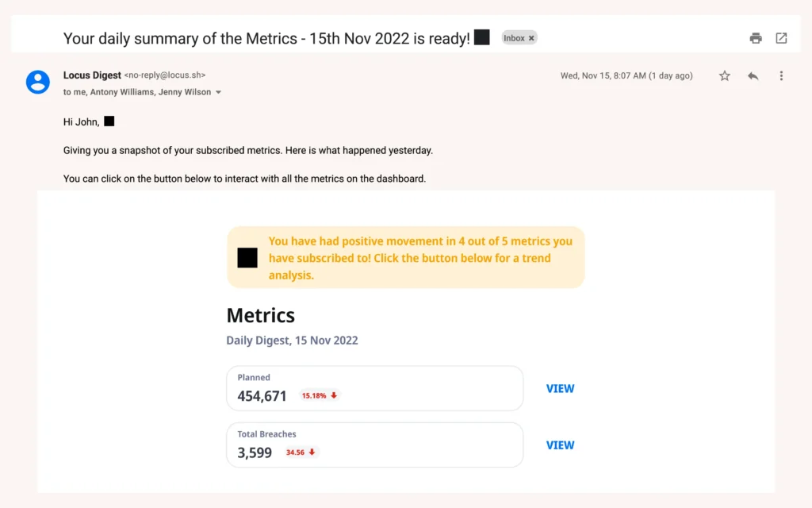The image size is (812, 508).
Task: Click the yellow positive movement banner
Action: 420,257
